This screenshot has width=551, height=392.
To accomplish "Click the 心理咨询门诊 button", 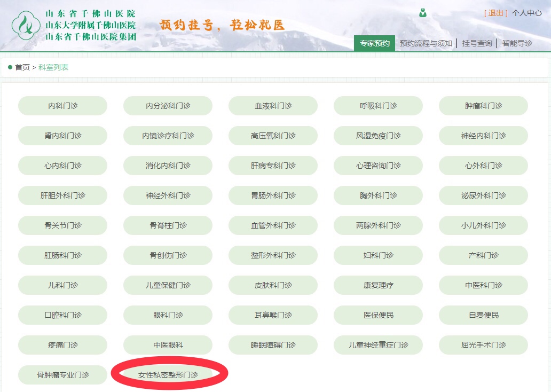I will tap(378, 166).
